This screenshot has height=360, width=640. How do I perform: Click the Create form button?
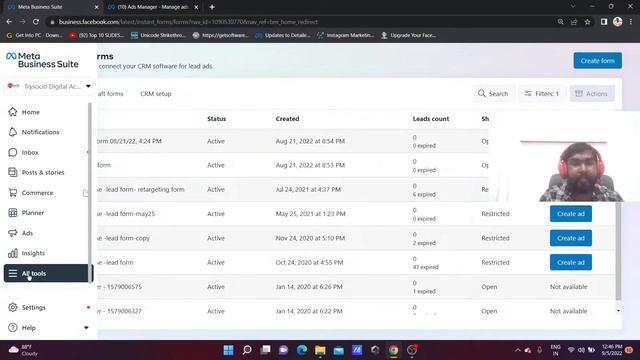pos(598,60)
